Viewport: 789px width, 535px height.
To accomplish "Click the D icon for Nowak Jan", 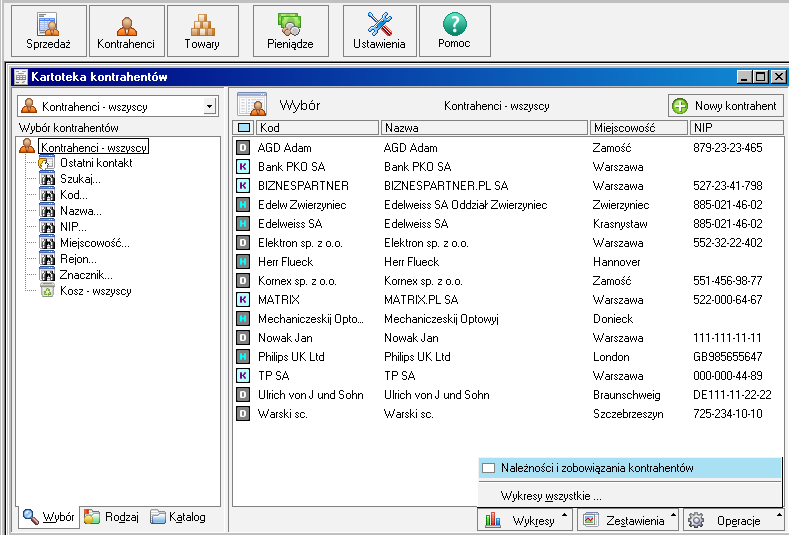I will click(243, 338).
